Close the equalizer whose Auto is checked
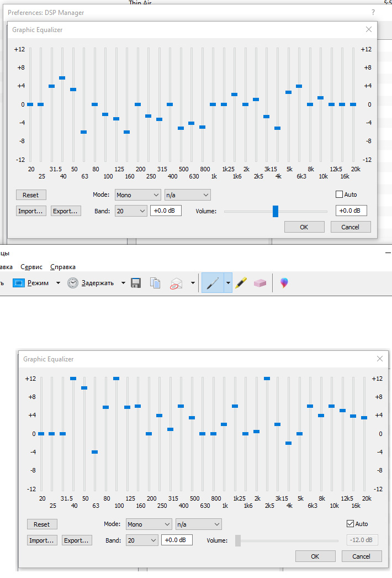This screenshot has width=392, height=578. pyautogui.click(x=380, y=359)
